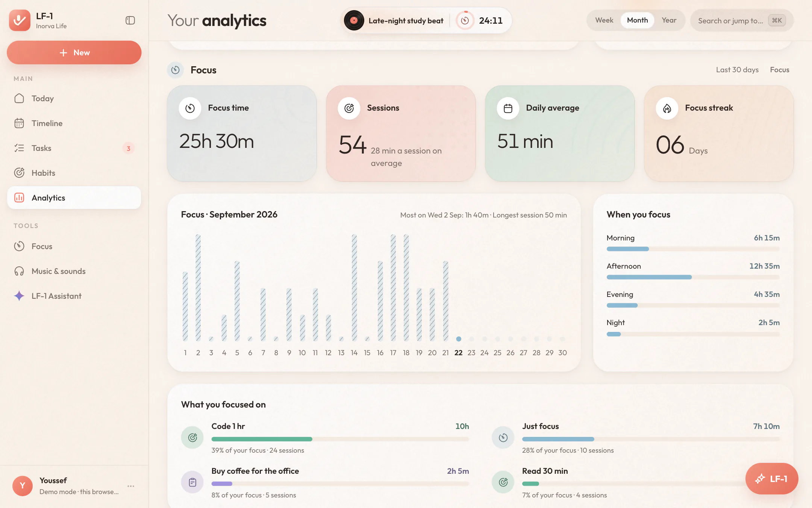This screenshot has width=812, height=508.
Task: Focus the Search or jump to field
Action: [742, 20]
